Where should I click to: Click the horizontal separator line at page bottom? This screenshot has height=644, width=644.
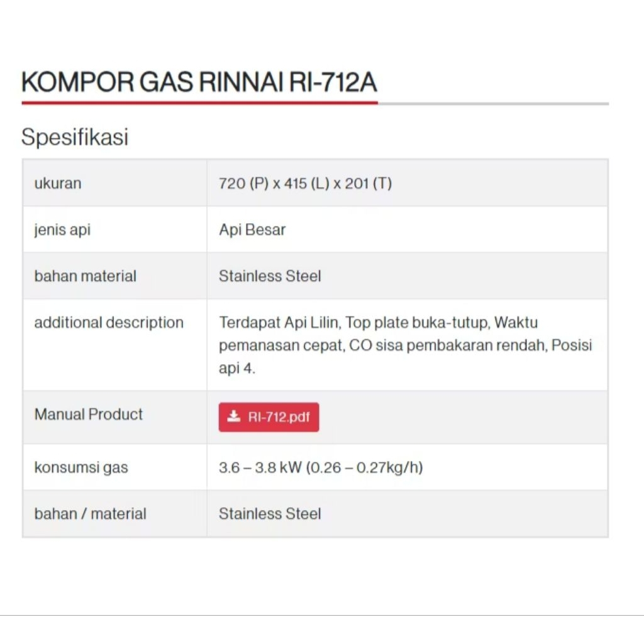tap(322, 615)
